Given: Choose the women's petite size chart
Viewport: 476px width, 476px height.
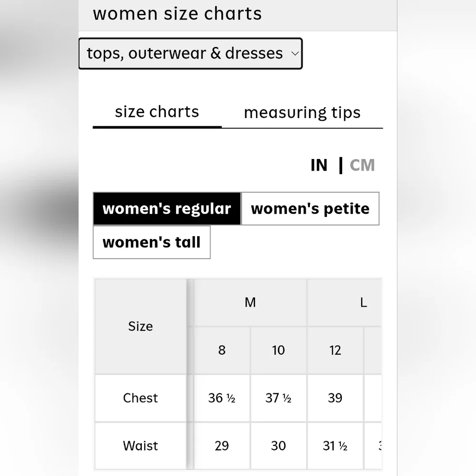Looking at the screenshot, I should (x=310, y=208).
